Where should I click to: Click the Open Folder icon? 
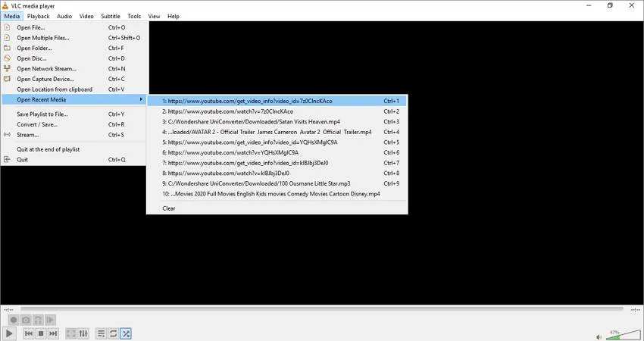(7, 48)
